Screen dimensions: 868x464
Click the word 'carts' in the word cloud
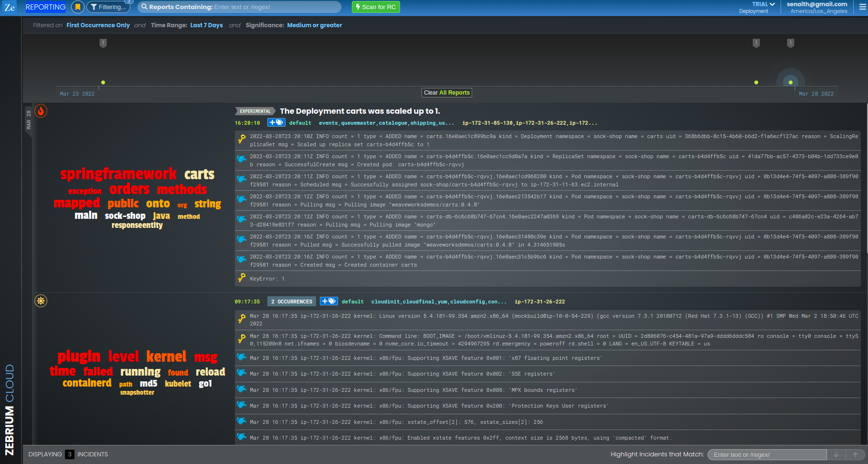[200, 174]
